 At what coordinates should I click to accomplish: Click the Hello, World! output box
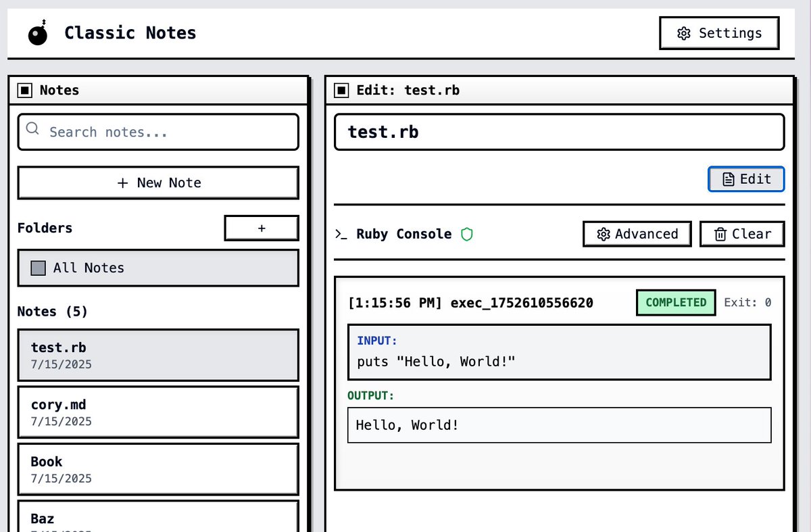pos(560,425)
